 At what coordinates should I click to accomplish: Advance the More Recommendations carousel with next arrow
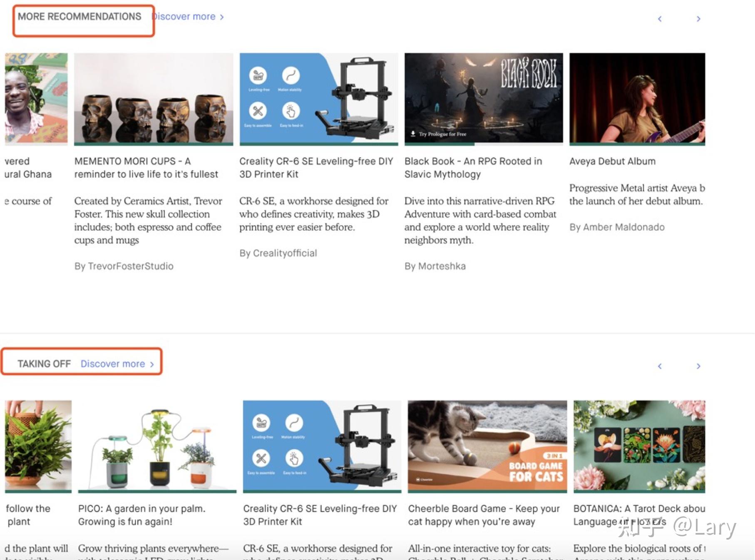click(x=698, y=19)
